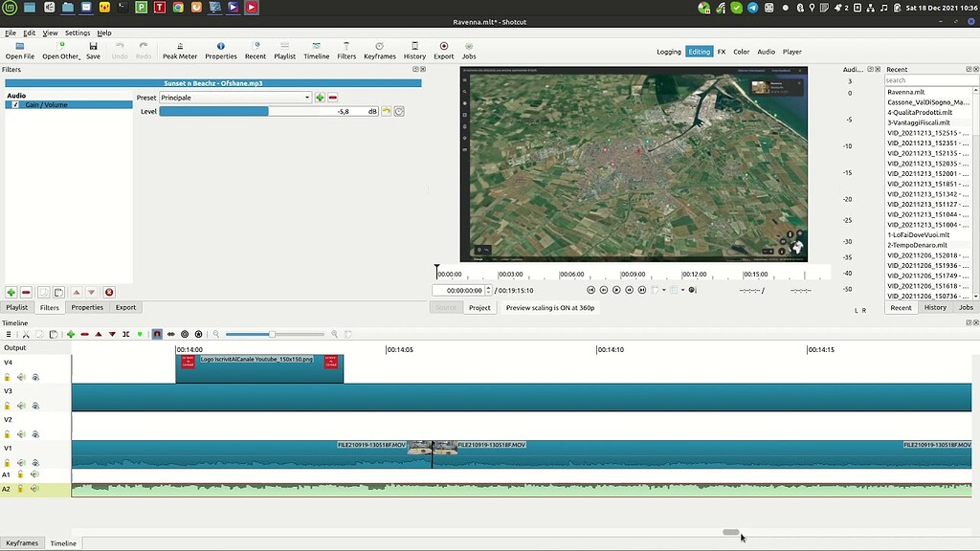Switch to Export tab below filters
This screenshot has height=551, width=980.
tap(125, 307)
